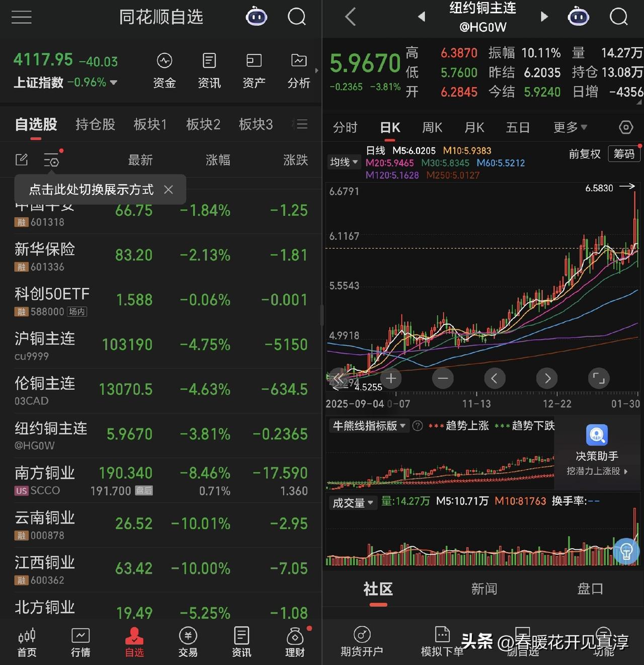Open 期货开户 at the bottom

pyautogui.click(x=362, y=642)
